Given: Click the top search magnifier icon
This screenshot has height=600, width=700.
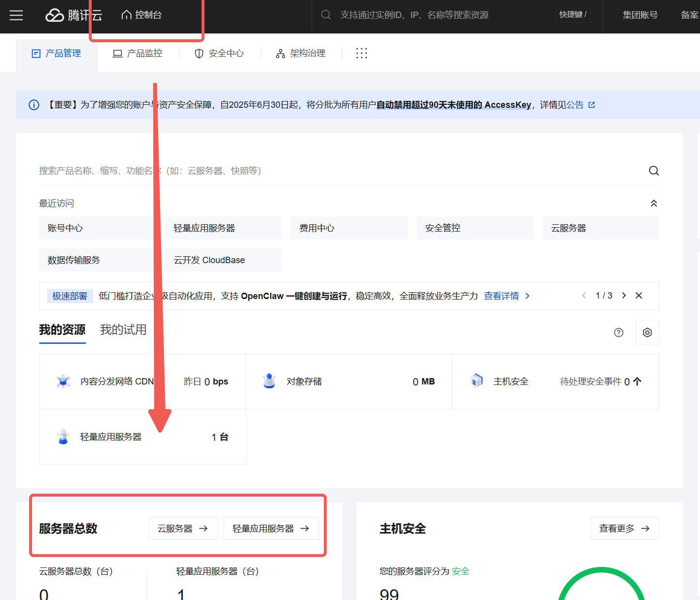Looking at the screenshot, I should pos(326,15).
